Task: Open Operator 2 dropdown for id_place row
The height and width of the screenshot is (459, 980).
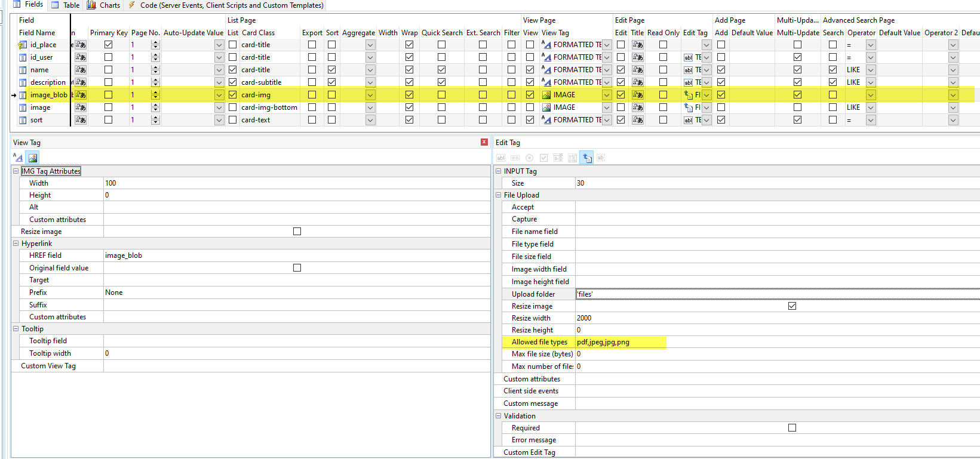Action: [953, 45]
